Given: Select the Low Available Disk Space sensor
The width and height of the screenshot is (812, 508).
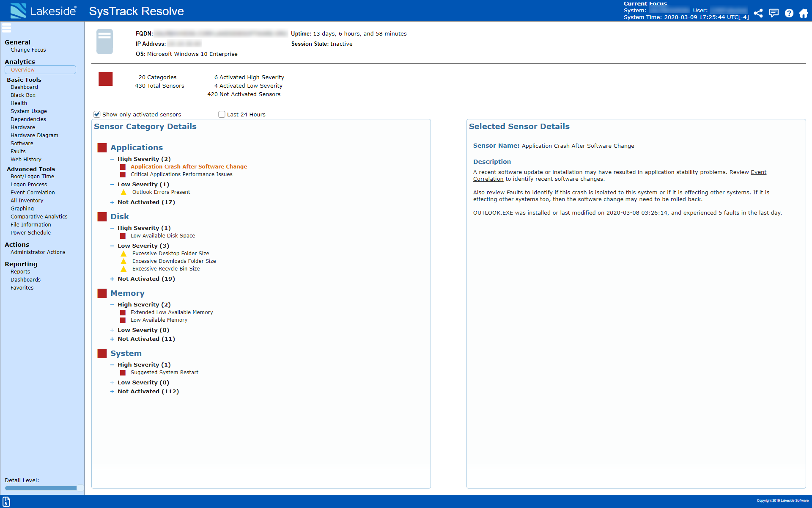Looking at the screenshot, I should click(x=163, y=235).
